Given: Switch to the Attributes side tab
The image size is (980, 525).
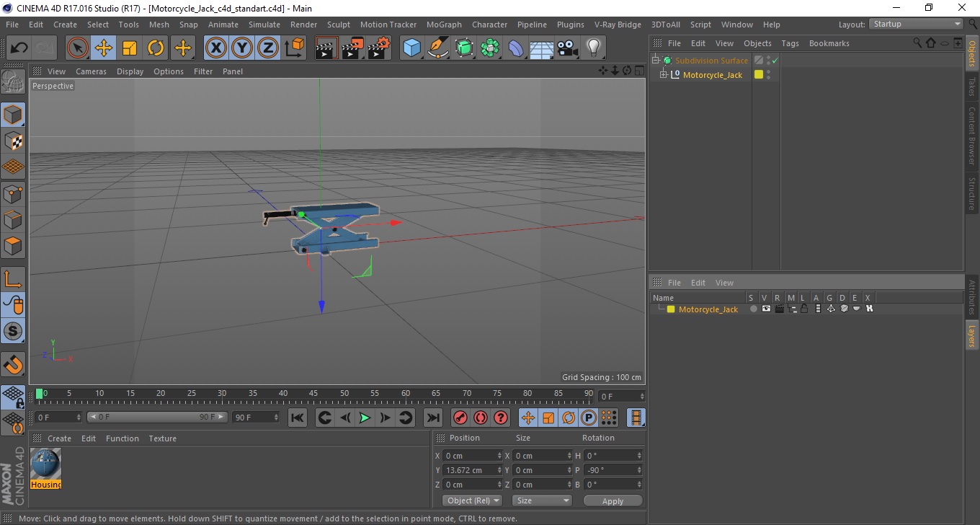Looking at the screenshot, I should (x=972, y=296).
